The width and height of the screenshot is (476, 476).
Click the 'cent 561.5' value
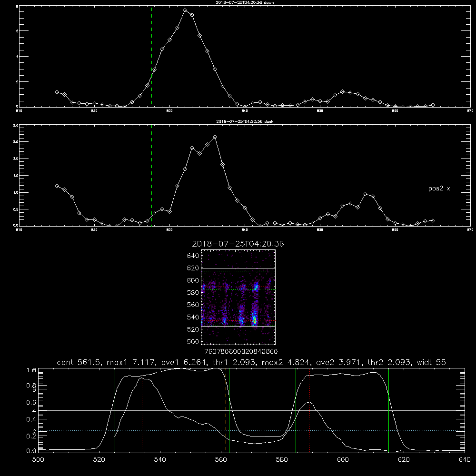click(79, 362)
